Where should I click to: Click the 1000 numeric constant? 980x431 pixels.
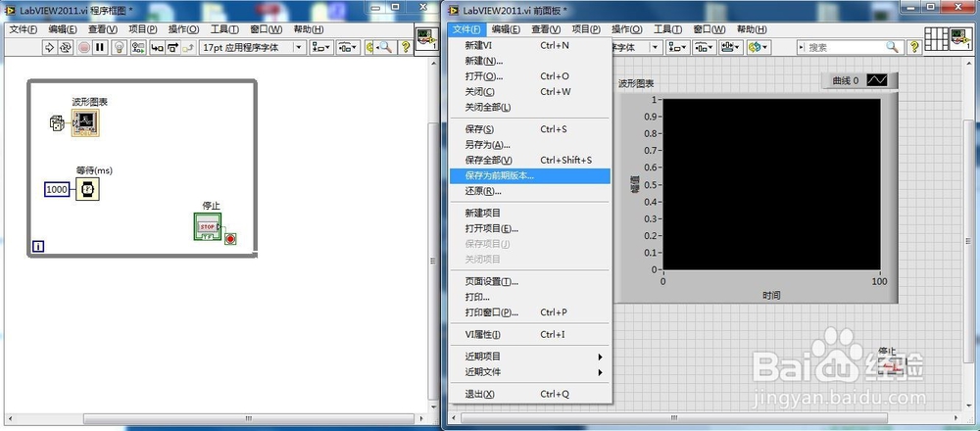click(x=57, y=189)
